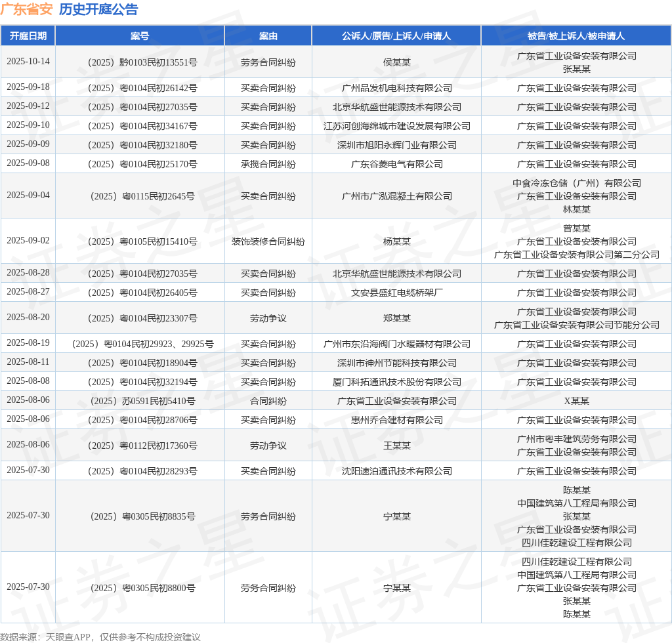Image resolution: width=672 pixels, height=643 pixels.
Task: Click plaintiff 广东谷菱电气有限公司
Action: [397, 164]
